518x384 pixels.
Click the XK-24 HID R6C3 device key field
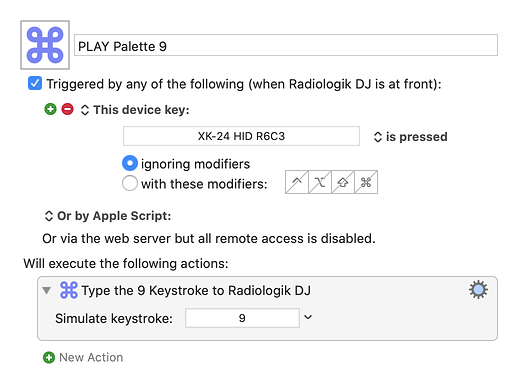click(x=241, y=136)
